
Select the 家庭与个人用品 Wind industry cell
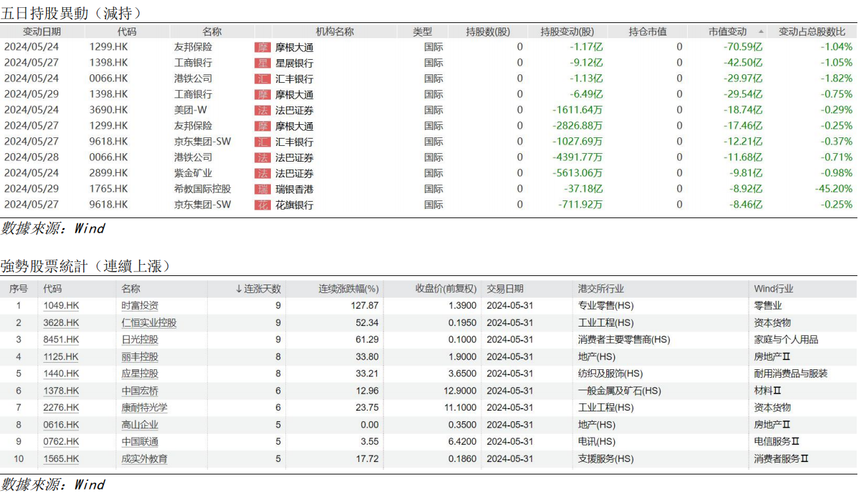coord(786,340)
